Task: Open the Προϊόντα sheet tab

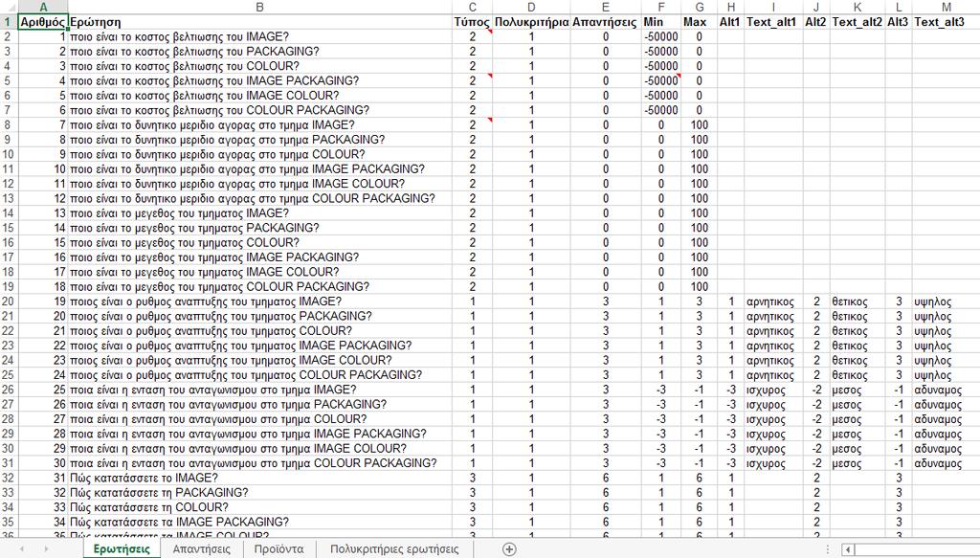Action: tap(278, 549)
